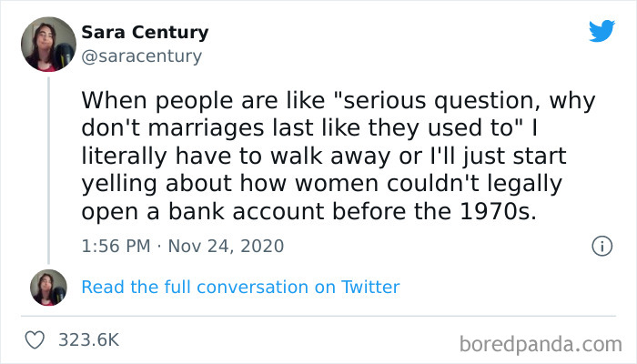Image resolution: width=637 pixels, height=364 pixels.
Task: Click the Twitter bird logo
Action: click(602, 31)
